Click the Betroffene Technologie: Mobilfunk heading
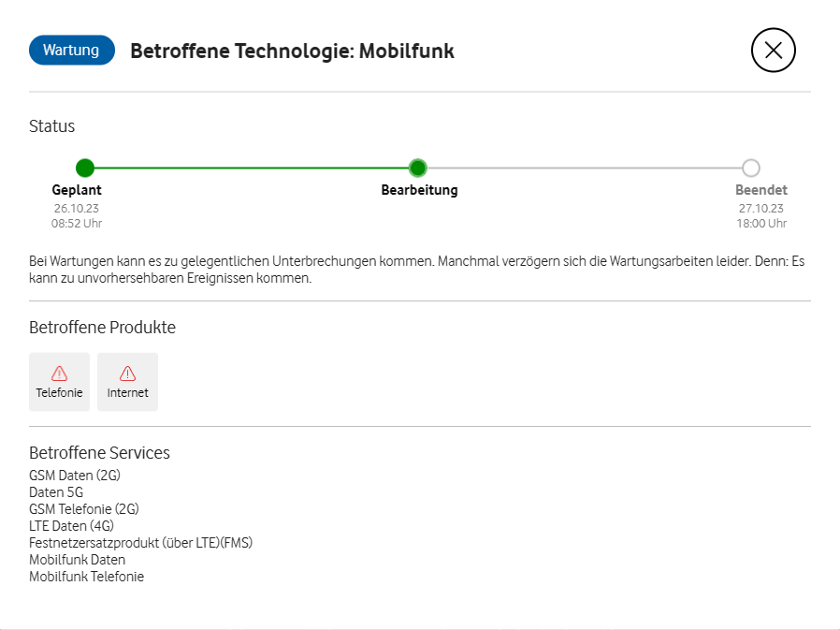 pyautogui.click(x=292, y=51)
